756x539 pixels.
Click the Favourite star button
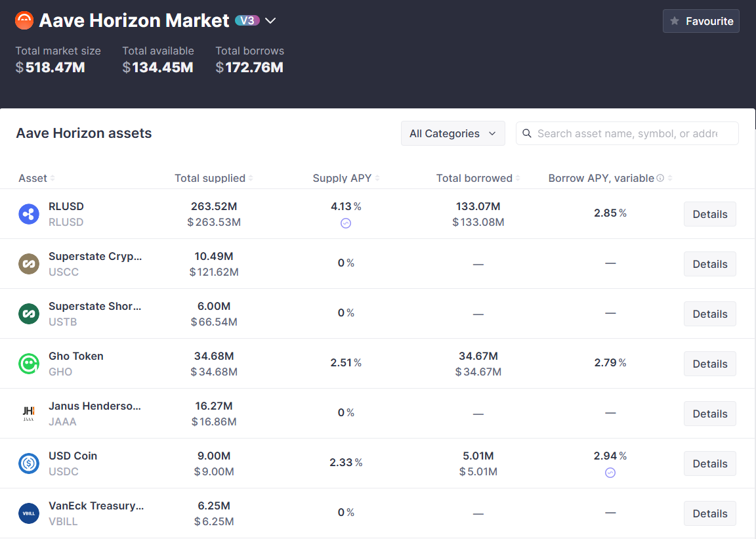point(701,21)
